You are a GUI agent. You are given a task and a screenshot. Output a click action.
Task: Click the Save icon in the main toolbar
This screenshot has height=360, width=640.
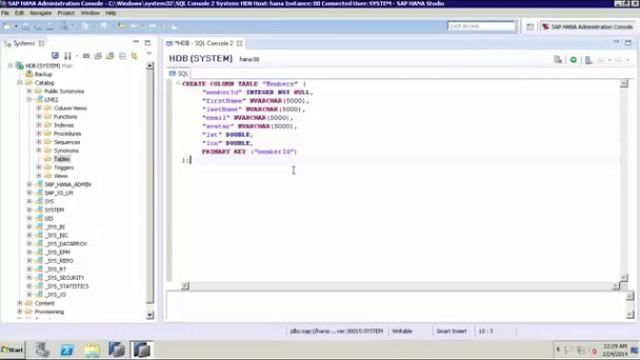pos(26,27)
